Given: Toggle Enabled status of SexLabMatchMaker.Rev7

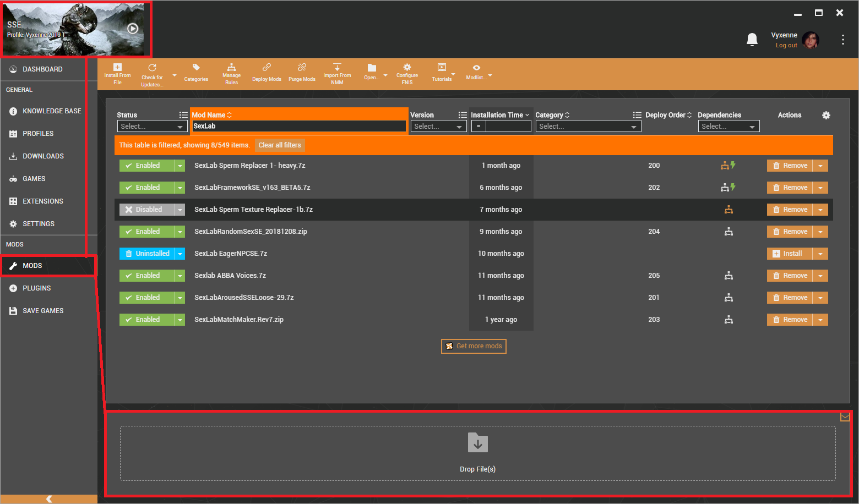Looking at the screenshot, I should click(147, 319).
